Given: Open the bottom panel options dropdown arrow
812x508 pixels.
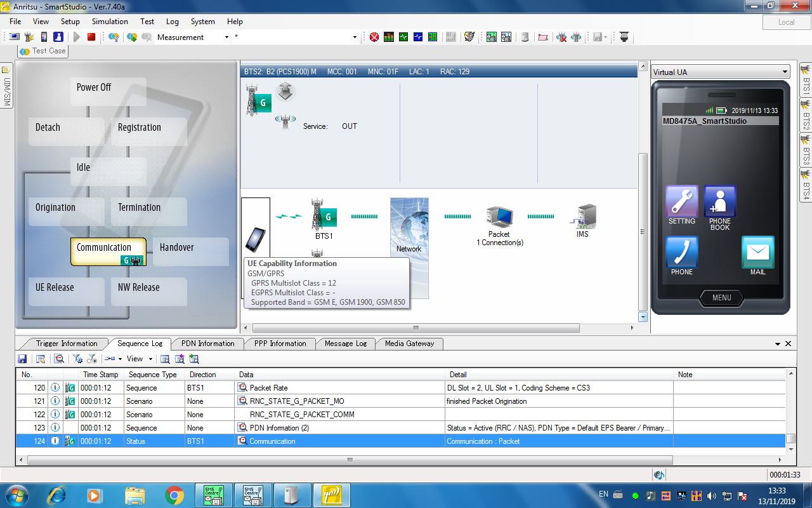Looking at the screenshot, I should tap(778, 344).
